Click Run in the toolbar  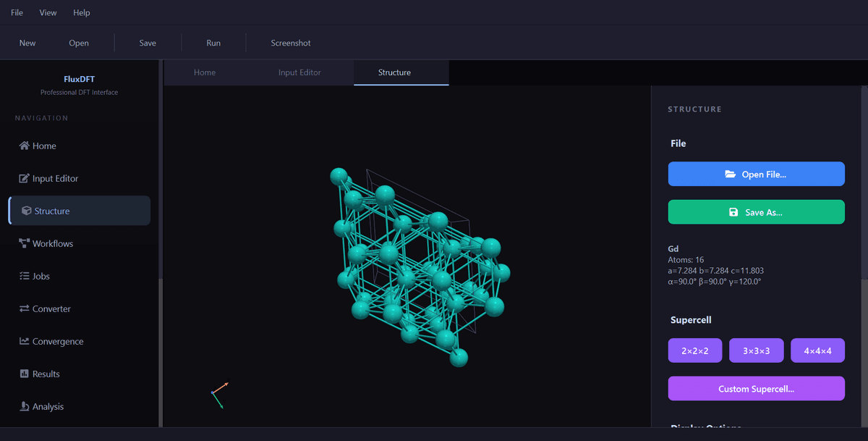tap(213, 43)
